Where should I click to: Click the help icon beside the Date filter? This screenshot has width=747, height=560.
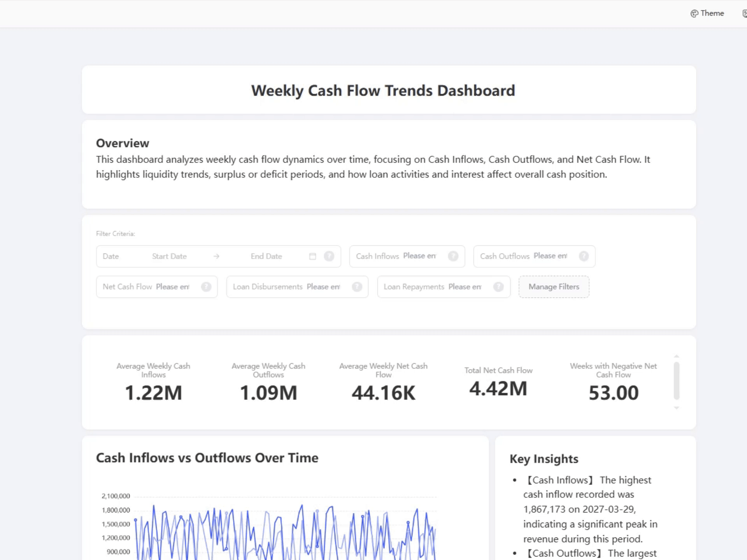pos(329,256)
